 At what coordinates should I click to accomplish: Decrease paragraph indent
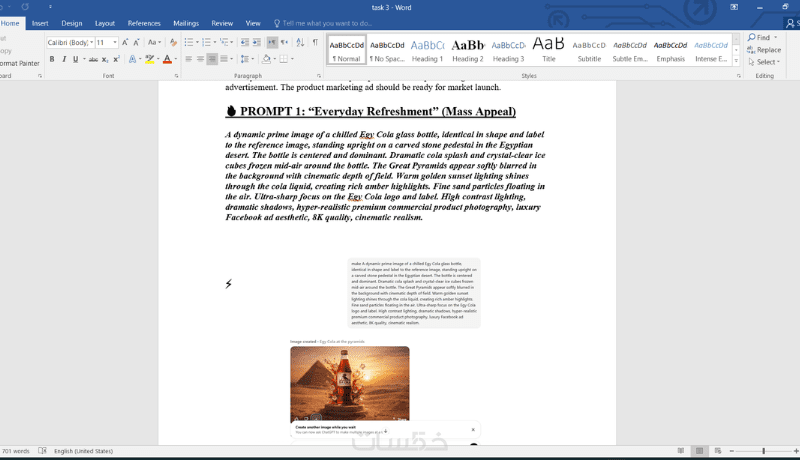245,42
